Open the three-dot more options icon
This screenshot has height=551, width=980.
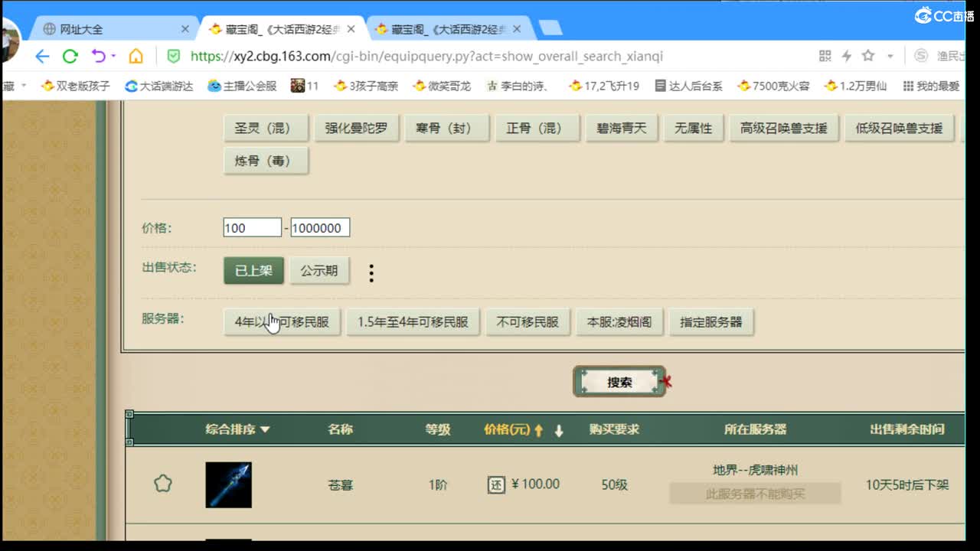coord(371,273)
